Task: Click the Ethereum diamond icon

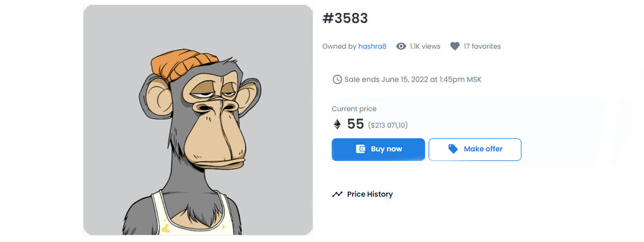Action: (337, 124)
